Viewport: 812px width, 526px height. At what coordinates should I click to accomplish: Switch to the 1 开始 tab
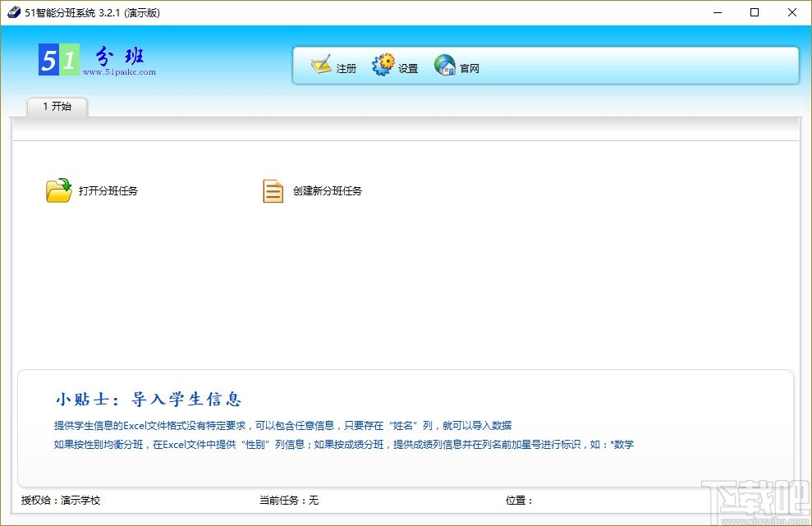pos(57,107)
